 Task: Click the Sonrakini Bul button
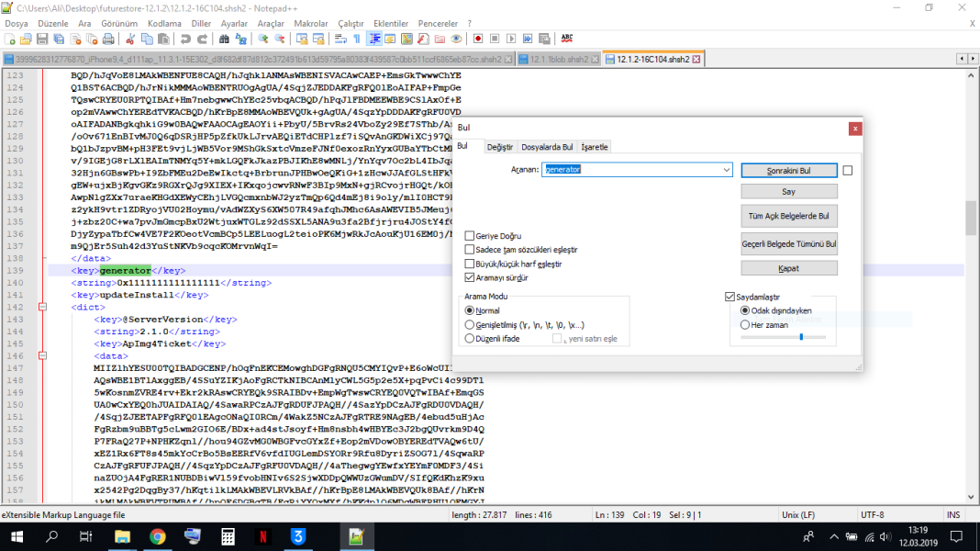(x=788, y=171)
